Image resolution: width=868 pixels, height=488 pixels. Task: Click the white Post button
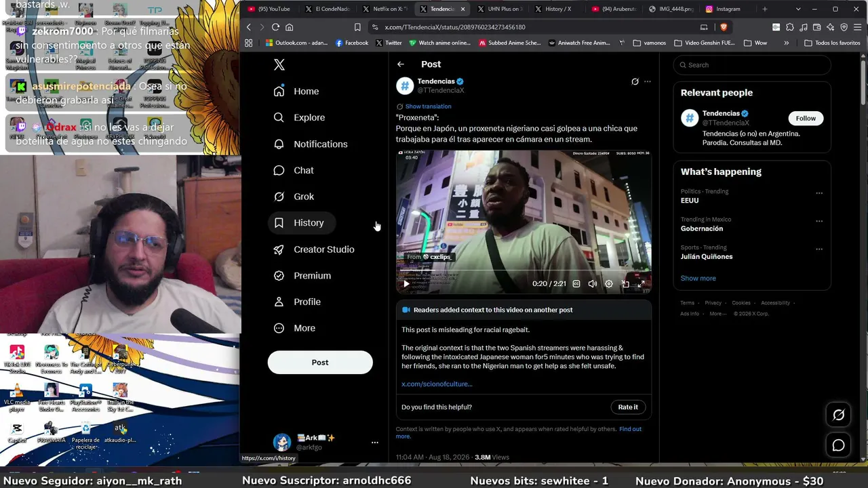pyautogui.click(x=320, y=363)
